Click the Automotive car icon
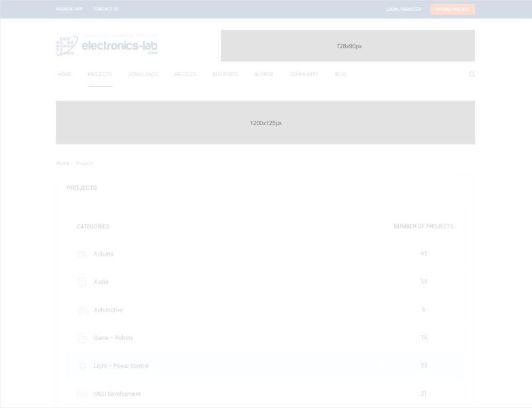The height and width of the screenshot is (408, 532). pos(82,310)
